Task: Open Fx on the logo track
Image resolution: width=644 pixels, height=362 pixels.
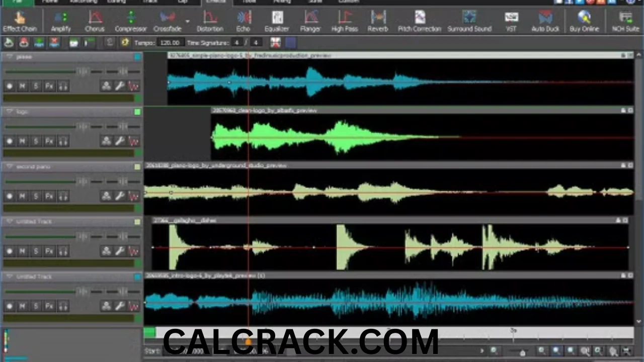Action: (49, 141)
